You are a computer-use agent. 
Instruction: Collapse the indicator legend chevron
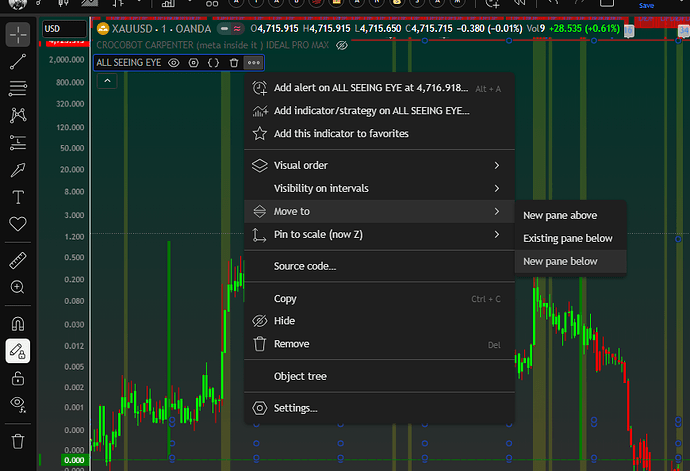[x=107, y=81]
